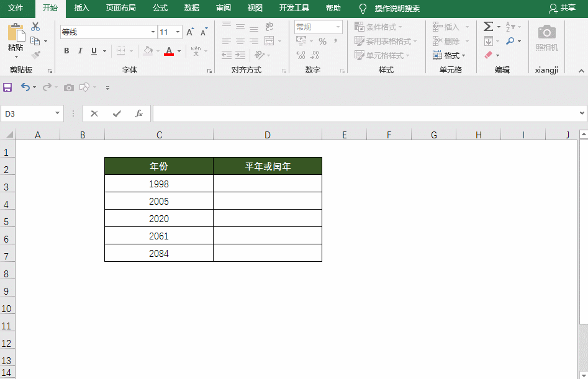Apply red font color A

click(x=169, y=51)
